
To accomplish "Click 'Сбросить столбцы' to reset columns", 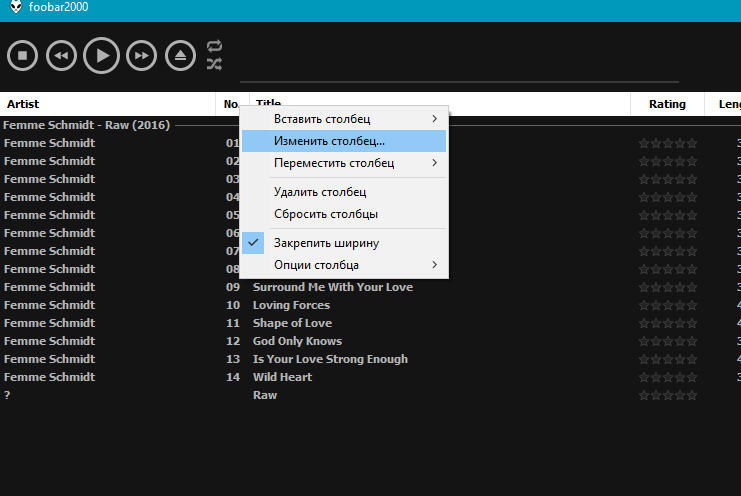I will click(326, 214).
